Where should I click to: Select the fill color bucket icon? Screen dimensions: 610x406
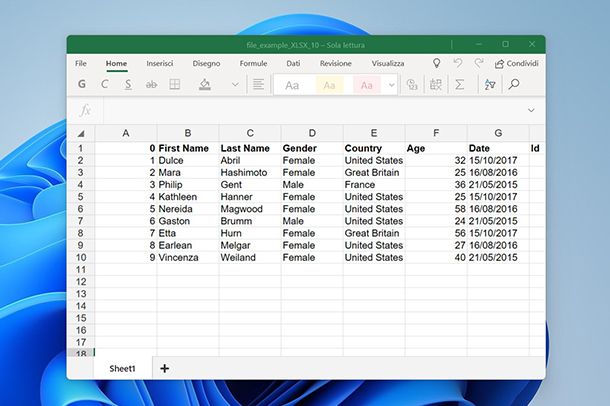[x=205, y=84]
